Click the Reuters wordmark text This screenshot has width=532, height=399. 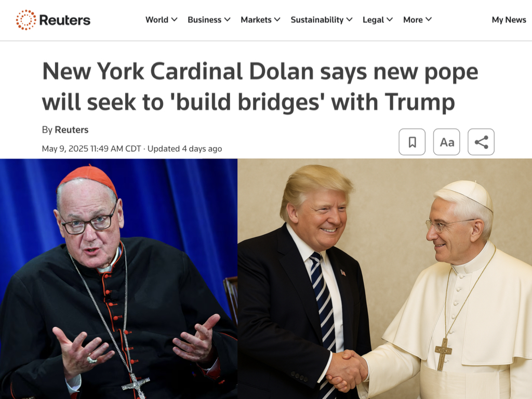pyautogui.click(x=65, y=20)
